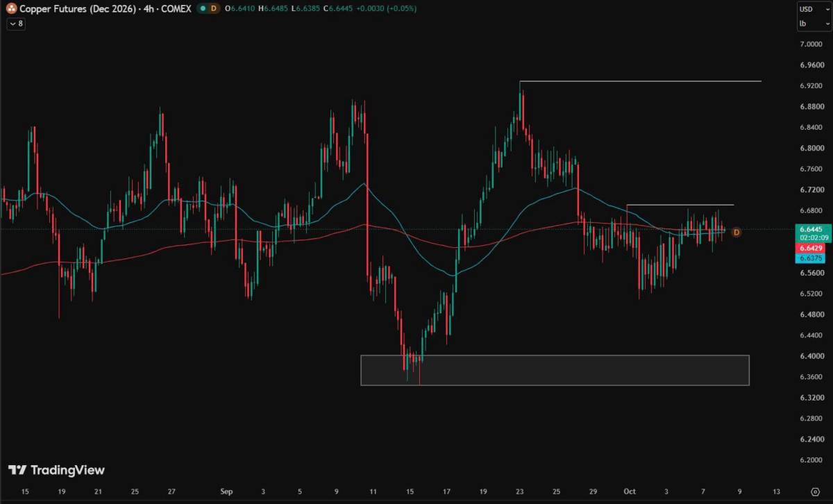833x504 pixels.
Task: Click the 6.4000 price scale label
Action: click(x=811, y=356)
